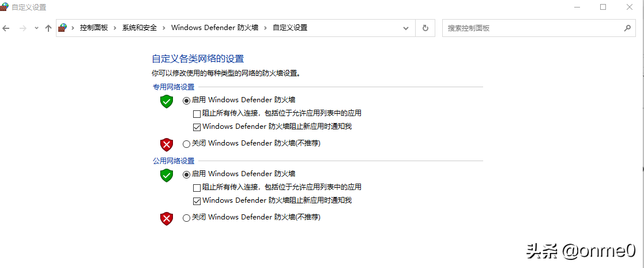Viewport: 644px width, 268px height.
Task: Open Windows Defender 防火墙 breadcrumb
Action: (x=215, y=28)
